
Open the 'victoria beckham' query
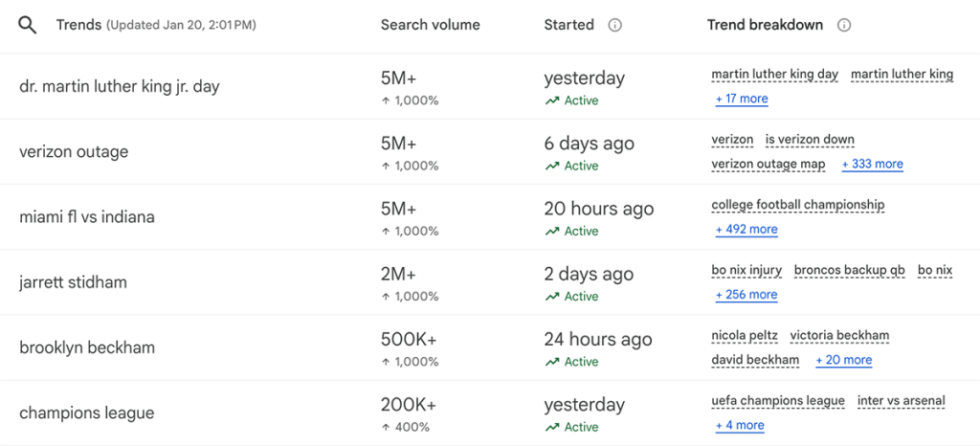pos(839,336)
